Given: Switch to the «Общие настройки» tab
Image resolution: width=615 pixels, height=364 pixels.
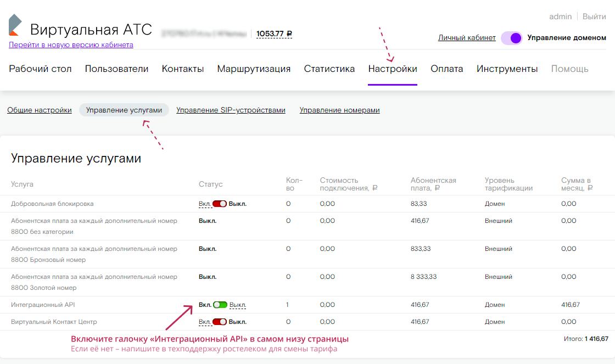Looking at the screenshot, I should coord(38,110).
